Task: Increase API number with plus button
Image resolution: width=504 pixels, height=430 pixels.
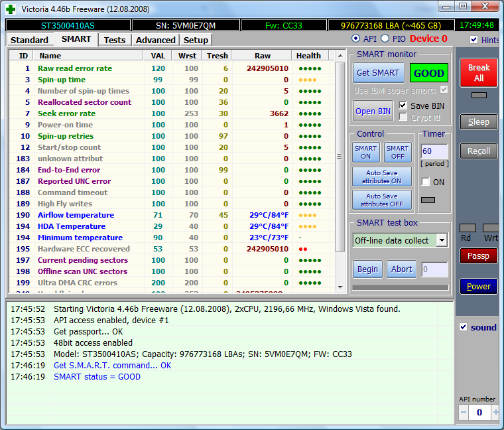Action: (x=495, y=412)
